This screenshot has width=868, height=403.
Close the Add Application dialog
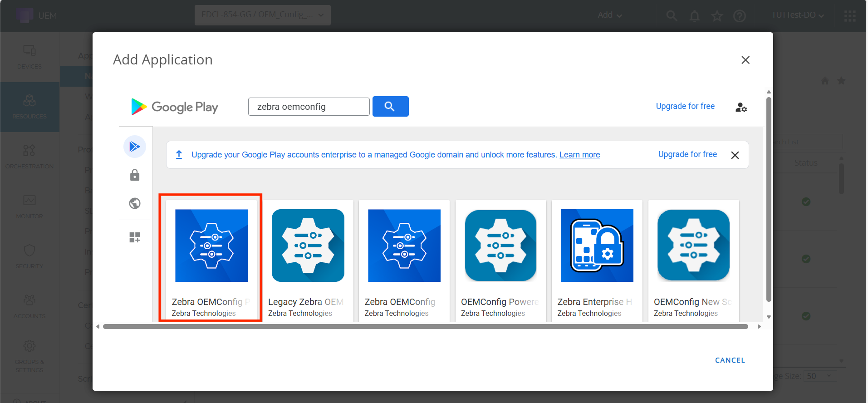coord(745,60)
